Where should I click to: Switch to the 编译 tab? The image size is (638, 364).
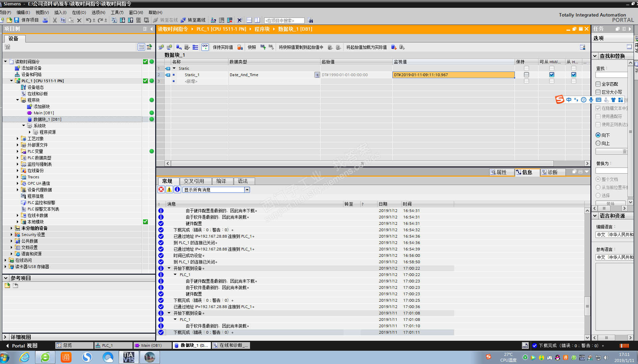(223, 181)
